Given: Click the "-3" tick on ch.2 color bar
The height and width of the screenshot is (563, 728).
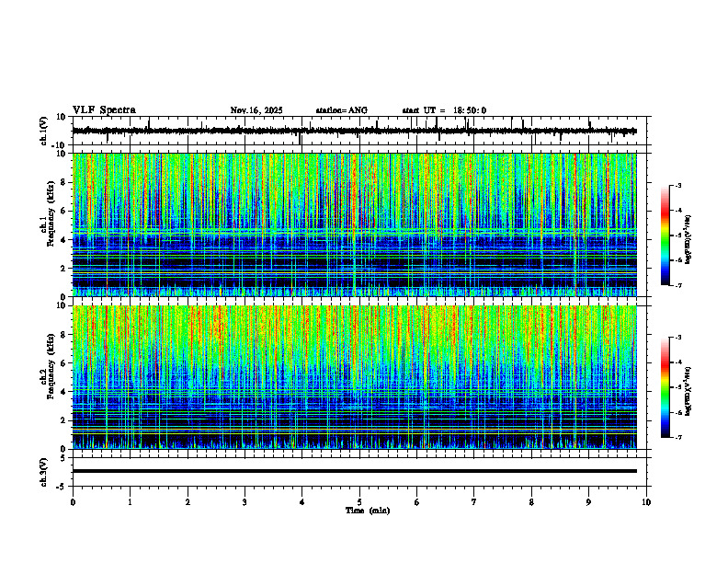Looking at the screenshot, I should pos(677,338).
